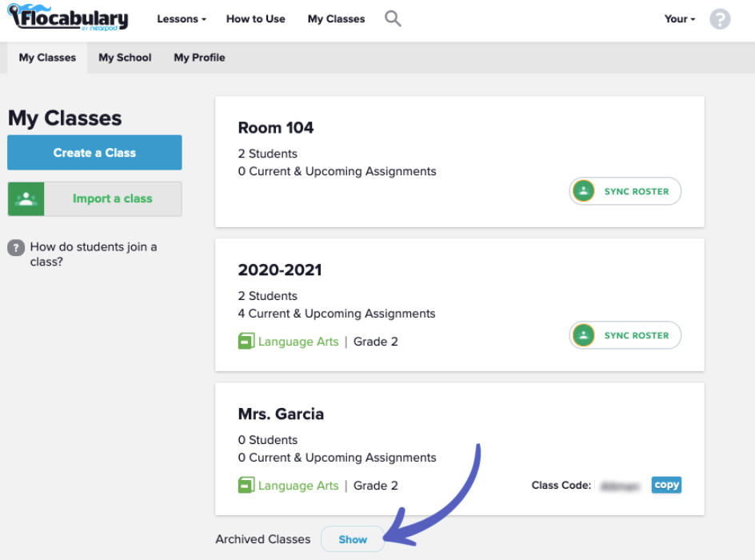The width and height of the screenshot is (755, 560).
Task: Open the My Profile tab
Action: click(x=198, y=57)
